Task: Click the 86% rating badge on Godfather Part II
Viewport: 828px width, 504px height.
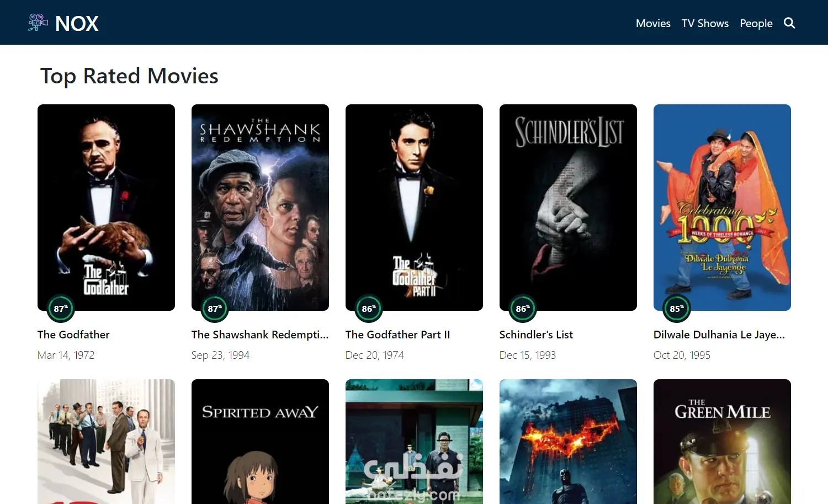Action: (x=368, y=309)
